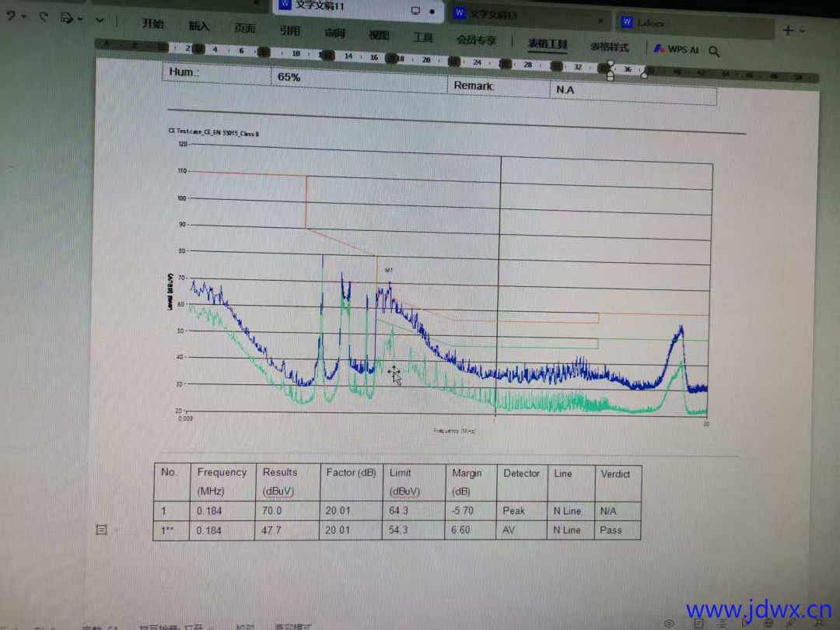
Task: Click the web layout globe icon
Action: point(768,623)
